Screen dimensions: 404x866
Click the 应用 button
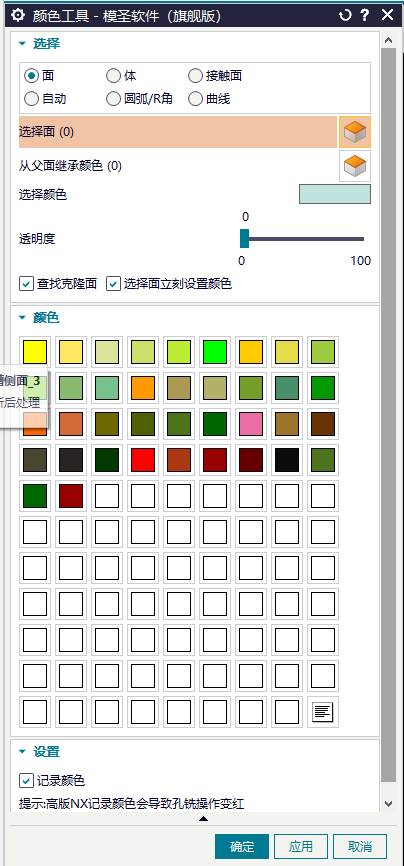[301, 847]
